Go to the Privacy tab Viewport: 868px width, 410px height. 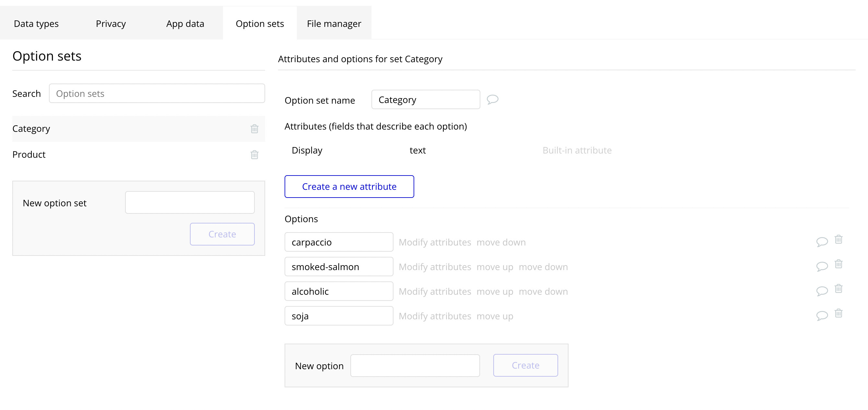pyautogui.click(x=111, y=24)
